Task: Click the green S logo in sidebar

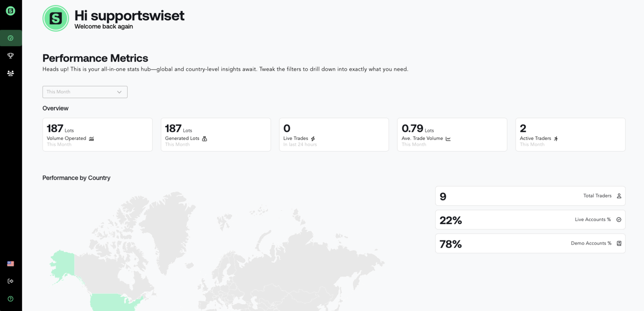Action: pyautogui.click(x=11, y=11)
